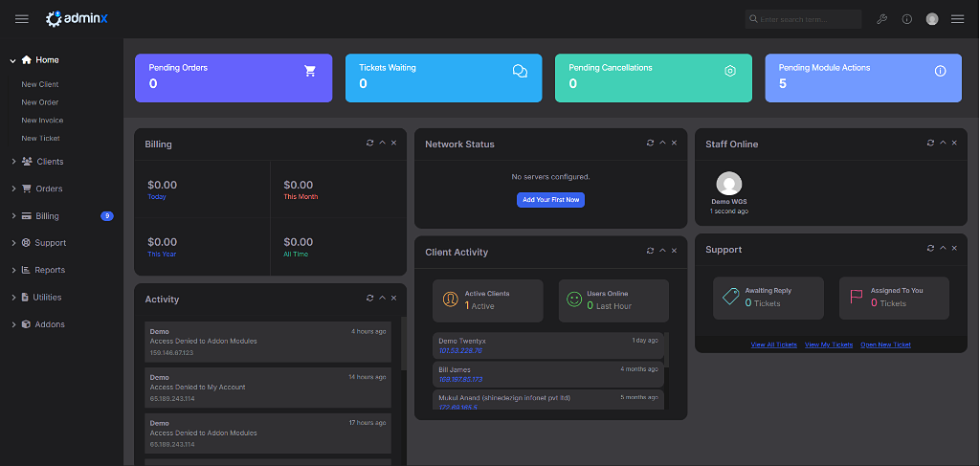Click the Client Activity list scrollbar

[x=666, y=350]
